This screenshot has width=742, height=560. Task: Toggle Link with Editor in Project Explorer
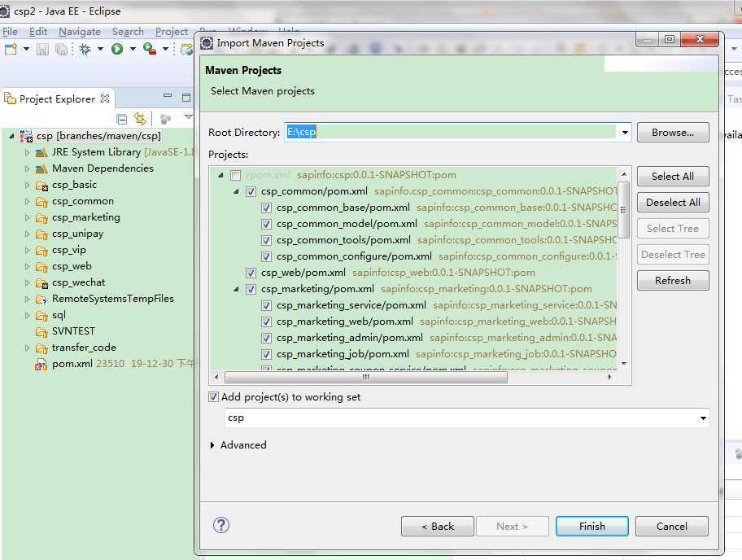coord(140,118)
